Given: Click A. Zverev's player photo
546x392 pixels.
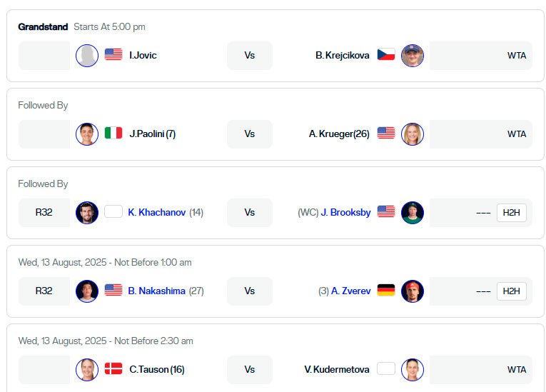Looking at the screenshot, I should [413, 291].
